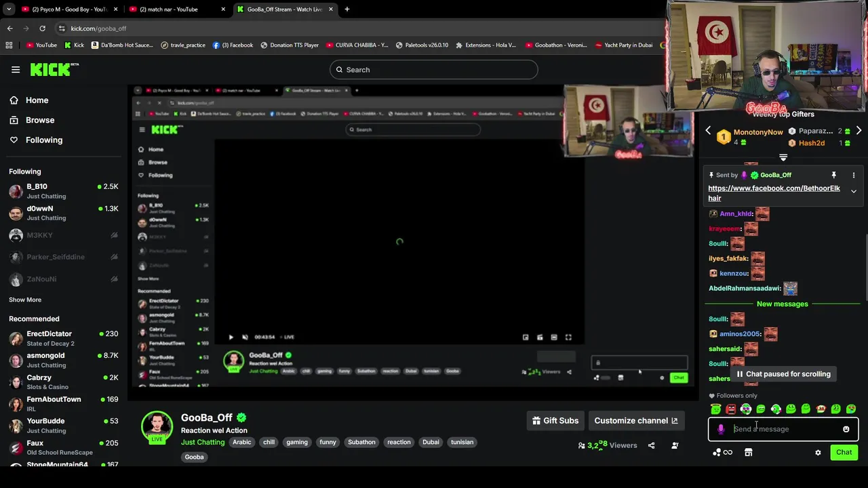
Task: Open chat settings gear icon
Action: (x=818, y=452)
